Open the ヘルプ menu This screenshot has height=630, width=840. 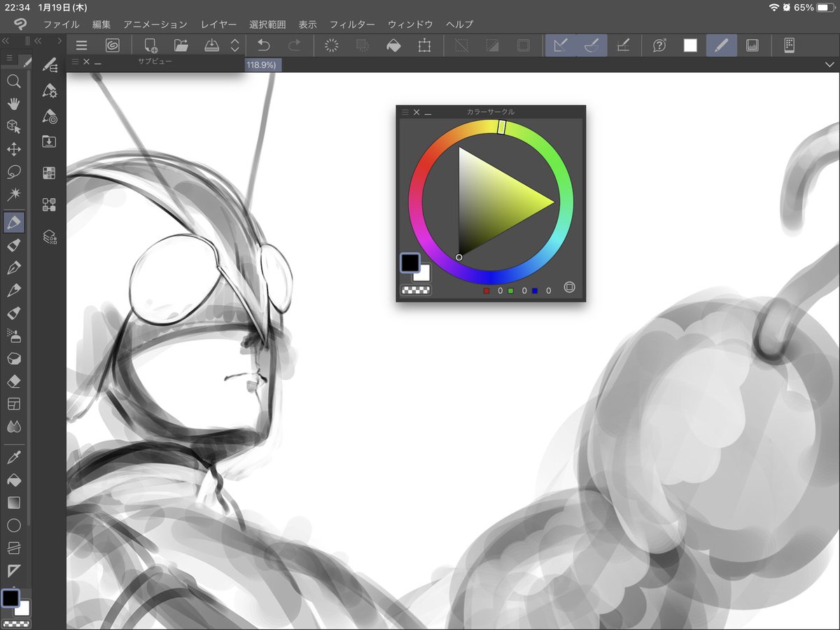460,24
